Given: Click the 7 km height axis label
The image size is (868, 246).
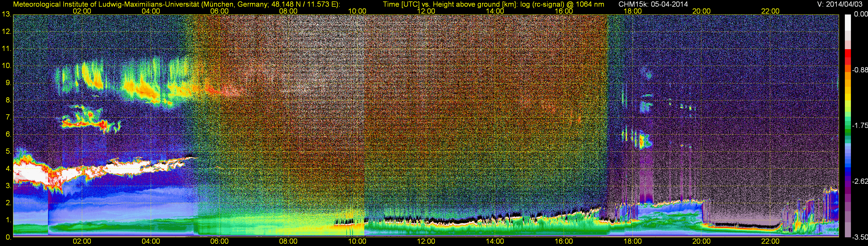Looking at the screenshot, I should pyautogui.click(x=8, y=117).
